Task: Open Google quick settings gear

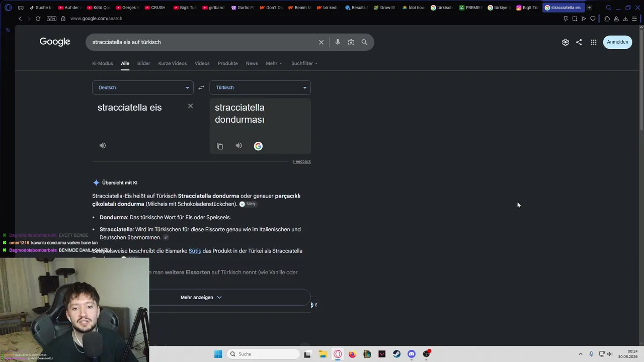Action: click(566, 42)
